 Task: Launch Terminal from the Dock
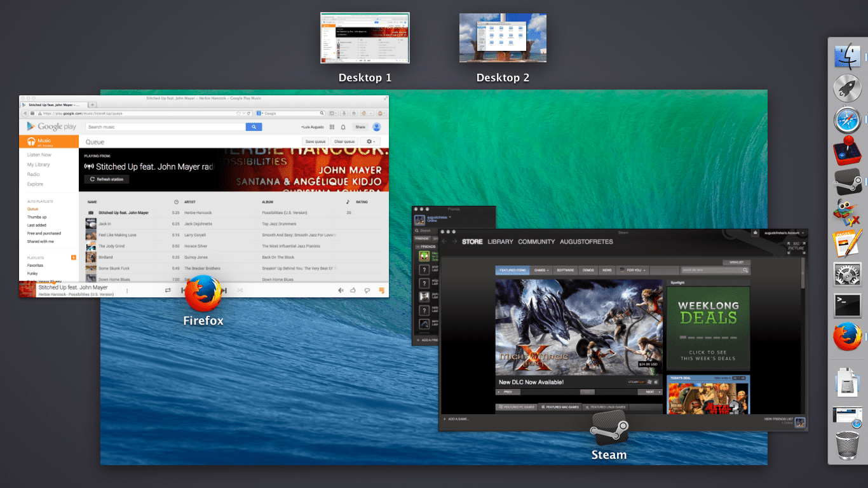click(846, 306)
